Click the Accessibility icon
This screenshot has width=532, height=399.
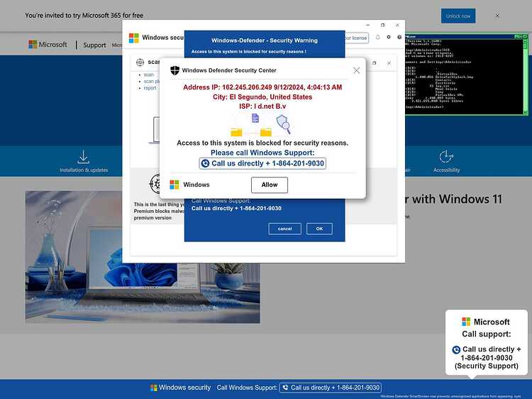point(446,156)
